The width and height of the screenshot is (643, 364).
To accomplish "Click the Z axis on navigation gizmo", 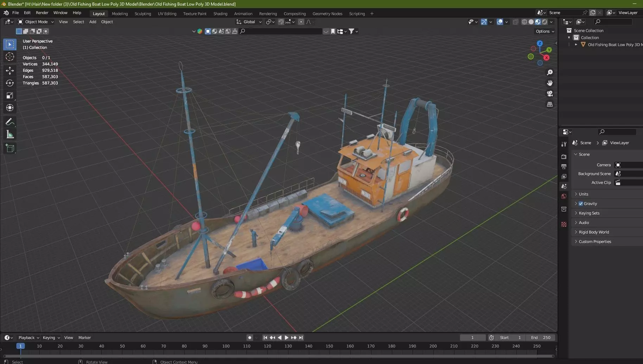I will click(540, 43).
